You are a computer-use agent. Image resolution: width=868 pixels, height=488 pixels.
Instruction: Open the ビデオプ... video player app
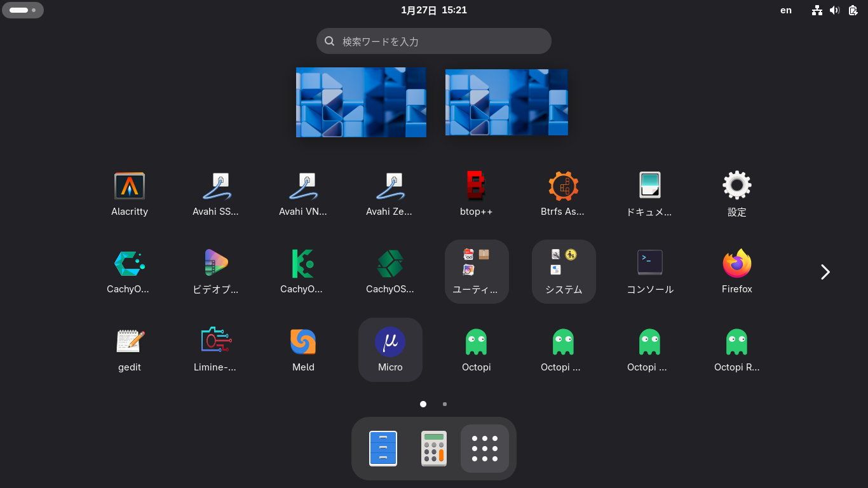216,272
